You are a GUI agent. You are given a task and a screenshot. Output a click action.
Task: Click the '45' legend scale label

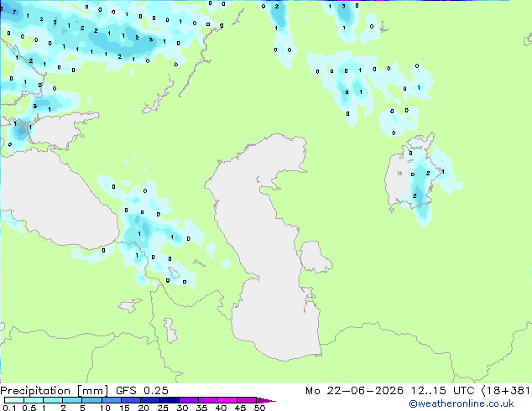tap(240, 408)
